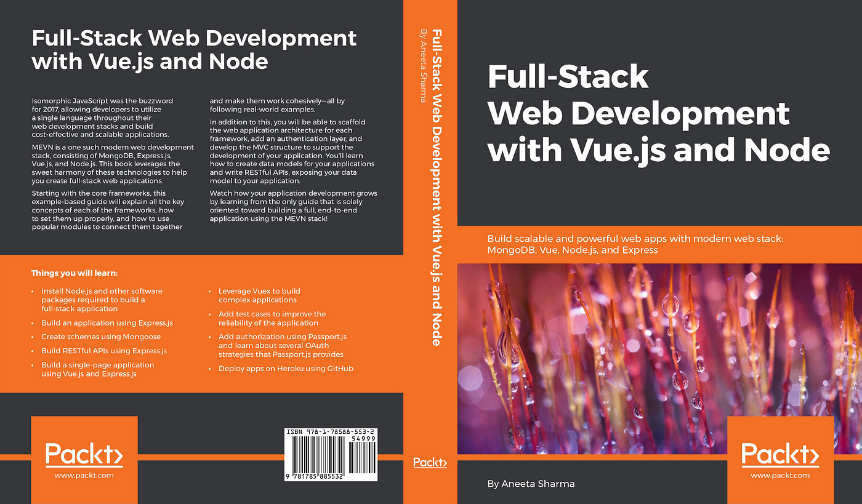Click the title on the front cover
The height and width of the screenshot is (504, 862).
[x=659, y=114]
